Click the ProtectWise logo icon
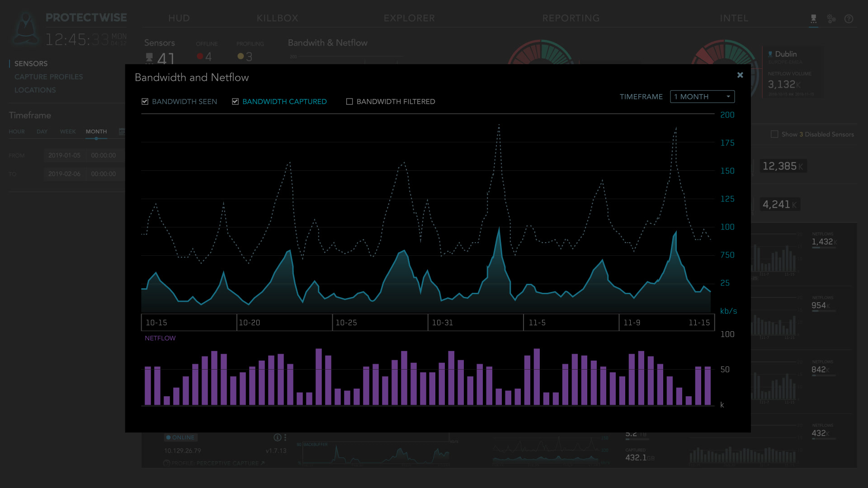This screenshot has height=488, width=868. (26, 28)
